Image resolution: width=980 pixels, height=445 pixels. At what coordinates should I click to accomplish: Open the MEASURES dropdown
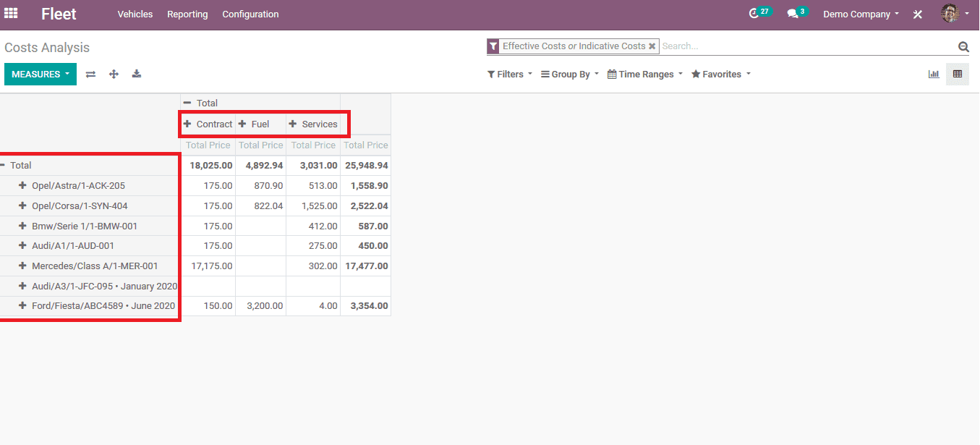41,74
